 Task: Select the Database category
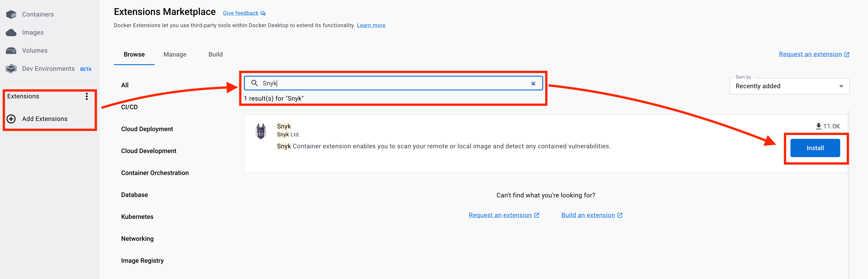[134, 194]
